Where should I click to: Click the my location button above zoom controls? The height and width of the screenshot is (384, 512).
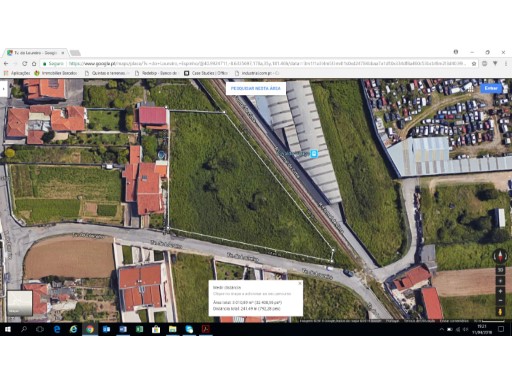(x=500, y=281)
